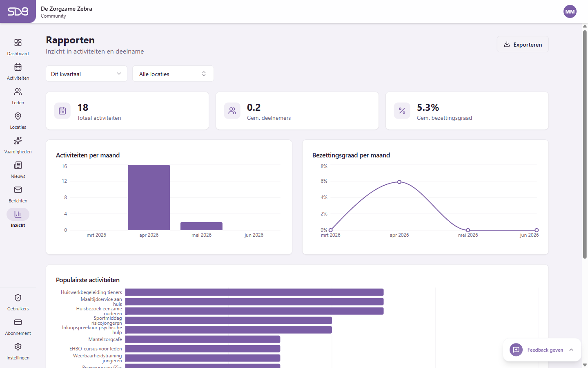The height and width of the screenshot is (368, 588).
Task: Open Abonnement card icon
Action: coord(18,323)
